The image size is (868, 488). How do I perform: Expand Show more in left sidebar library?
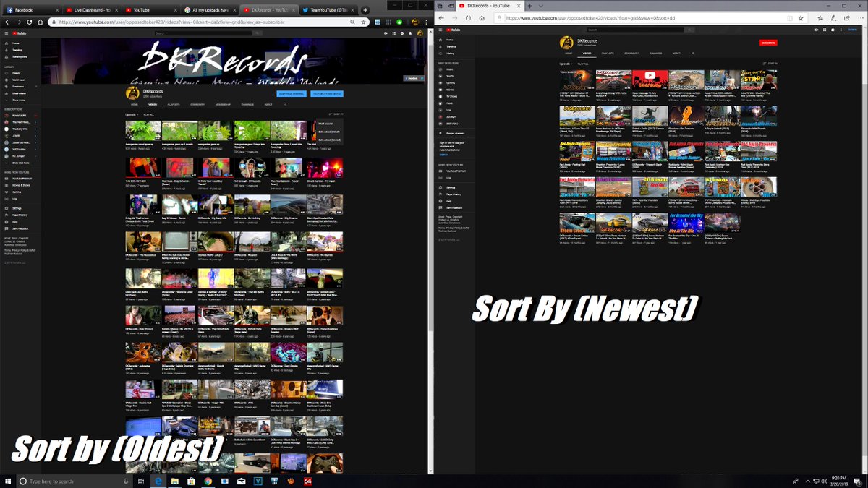pos(17,100)
